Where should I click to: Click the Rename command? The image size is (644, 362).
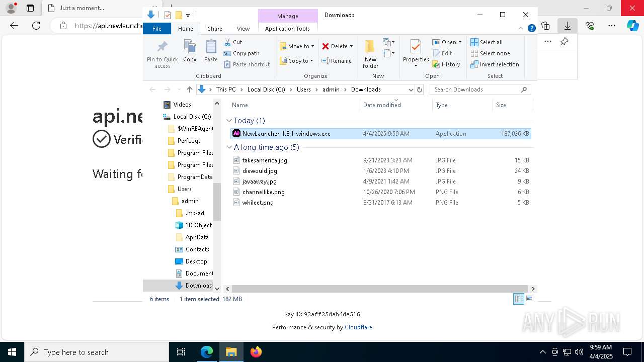(x=337, y=61)
